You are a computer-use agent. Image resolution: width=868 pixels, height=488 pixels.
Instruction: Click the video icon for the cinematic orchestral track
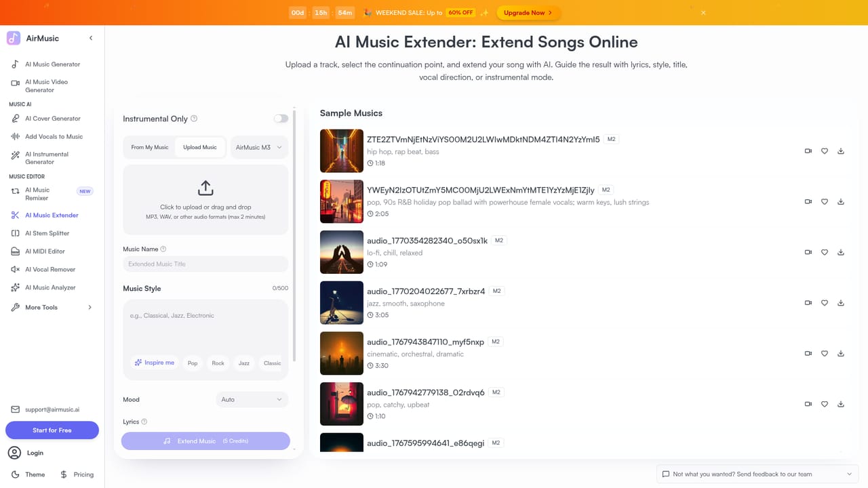pos(808,353)
